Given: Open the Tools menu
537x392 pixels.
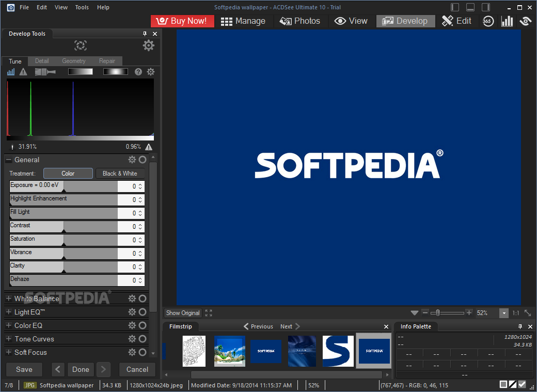Looking at the screenshot, I should point(82,7).
